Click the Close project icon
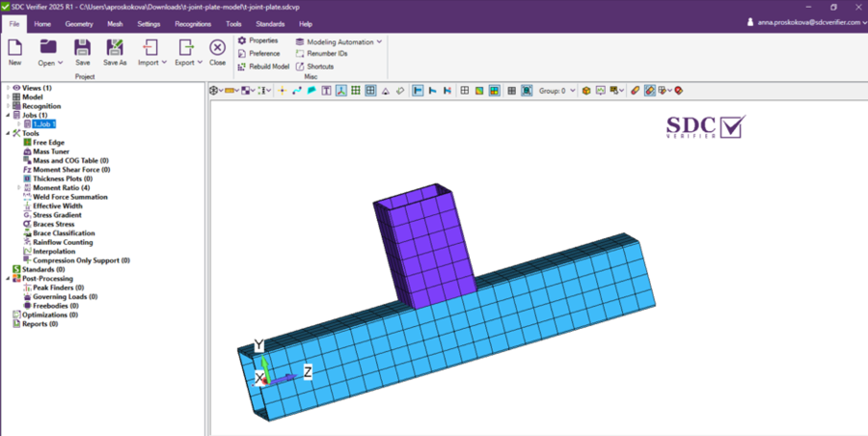This screenshot has width=868, height=436. coord(217,50)
